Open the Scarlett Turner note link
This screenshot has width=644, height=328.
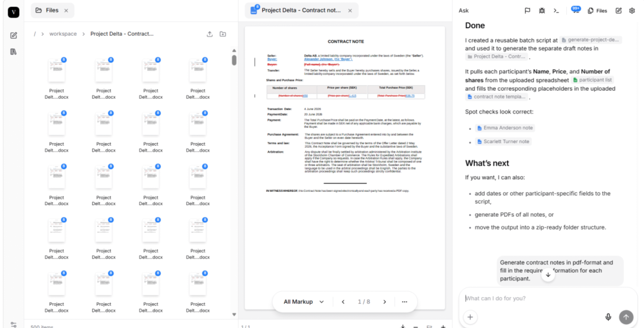[x=506, y=142]
